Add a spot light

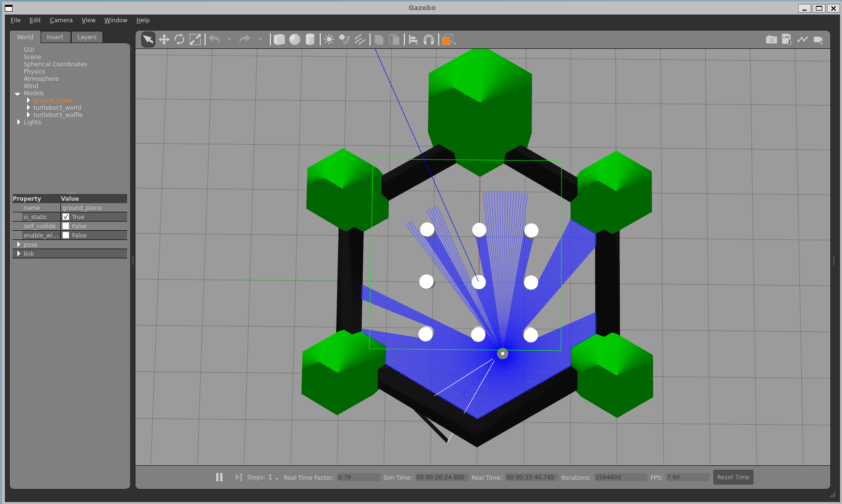click(345, 39)
